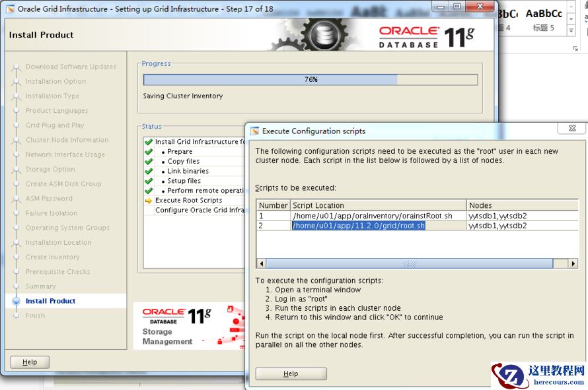This screenshot has width=588, height=390.
Task: Click green checkmark beside Setup files
Action: (x=149, y=181)
